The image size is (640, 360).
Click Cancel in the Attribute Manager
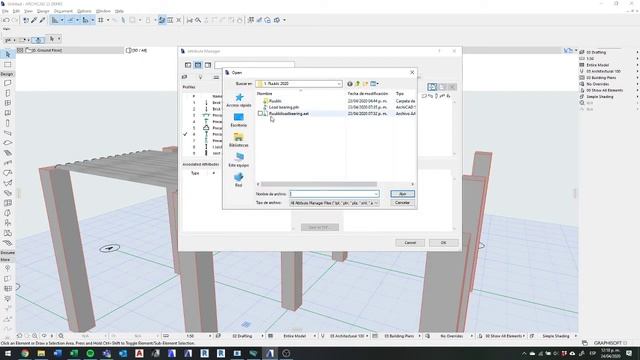click(410, 243)
